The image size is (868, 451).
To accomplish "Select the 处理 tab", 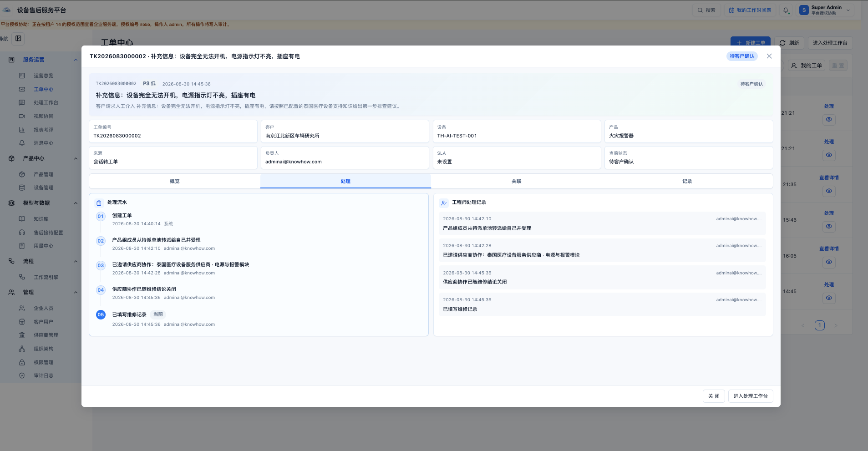I will [345, 181].
